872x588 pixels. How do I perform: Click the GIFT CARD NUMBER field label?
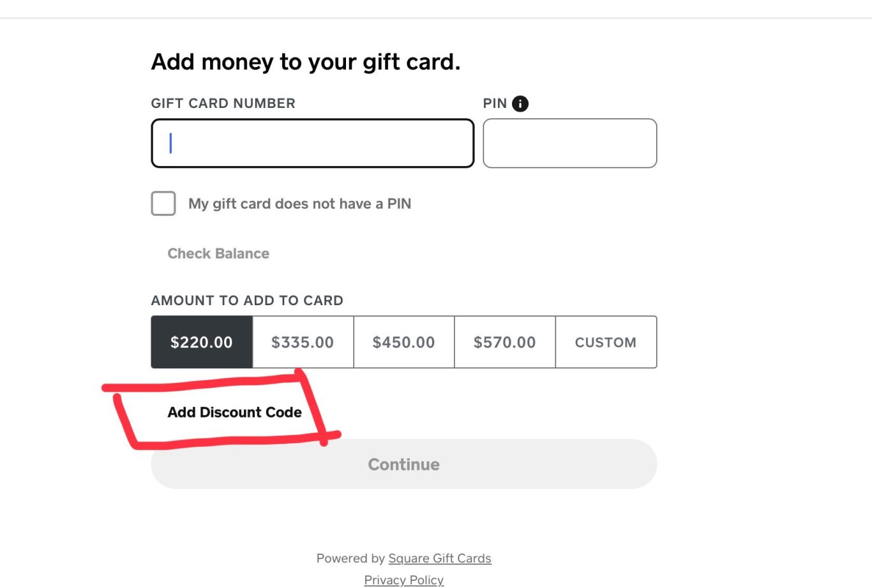[x=223, y=103]
